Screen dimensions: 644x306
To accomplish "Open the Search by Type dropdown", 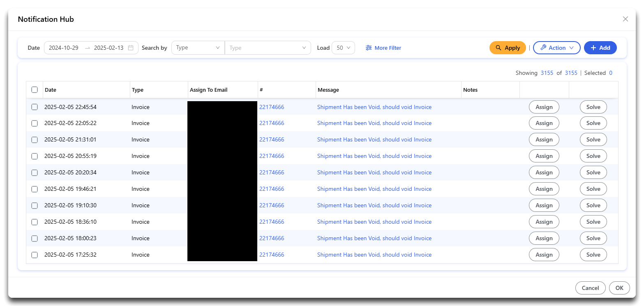I will click(198, 48).
